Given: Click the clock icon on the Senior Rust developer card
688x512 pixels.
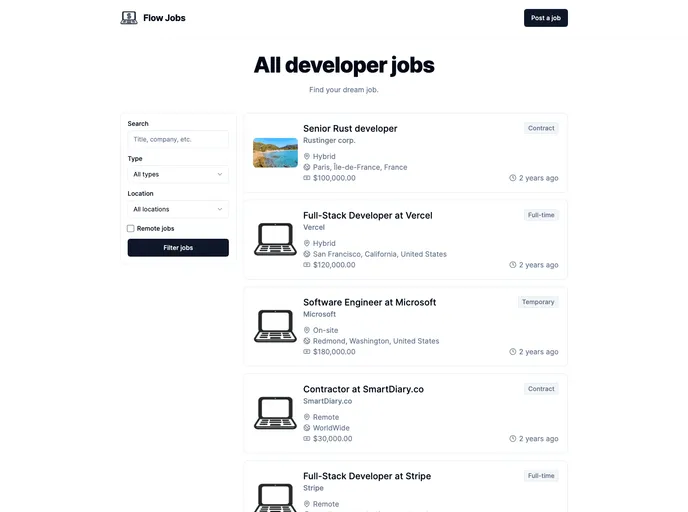Looking at the screenshot, I should click(512, 178).
